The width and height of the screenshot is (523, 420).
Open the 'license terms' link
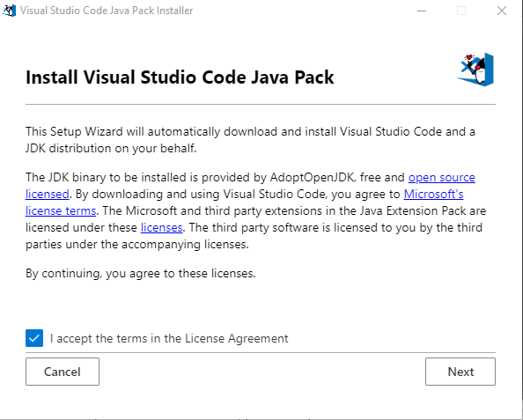61,210
